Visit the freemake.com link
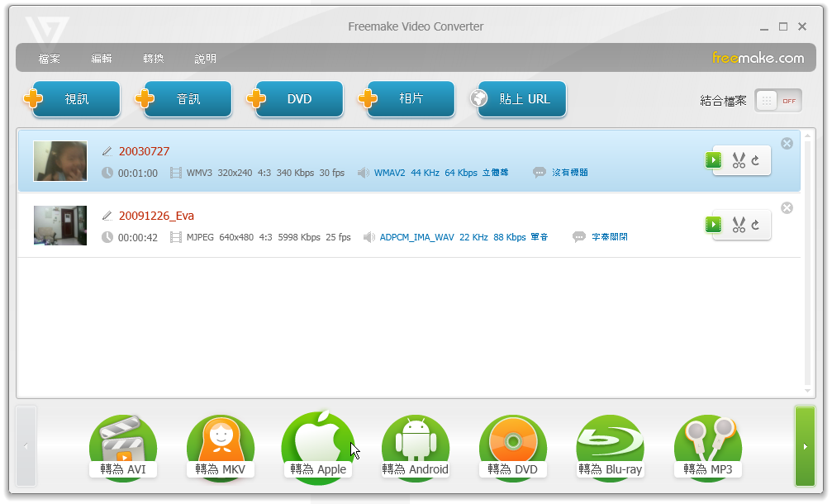Viewport: 832px width, 504px height. click(758, 57)
